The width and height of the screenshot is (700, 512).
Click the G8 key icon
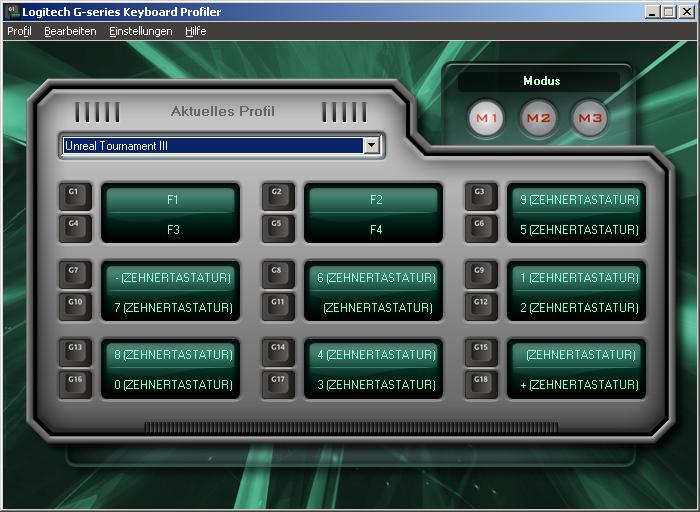[278, 274]
